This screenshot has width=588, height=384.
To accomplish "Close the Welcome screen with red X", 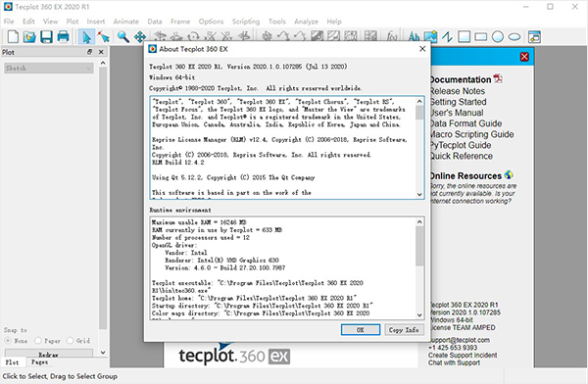I will click(524, 57).
